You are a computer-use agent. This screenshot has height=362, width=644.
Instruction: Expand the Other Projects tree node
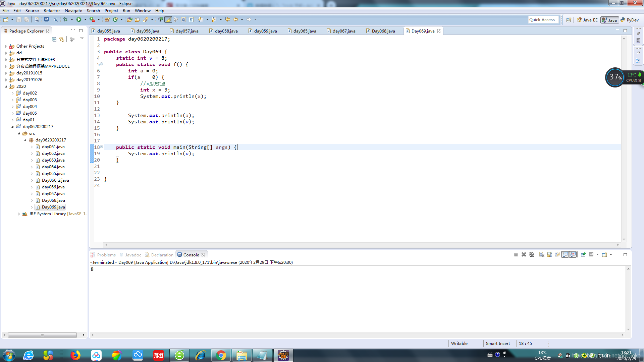pyautogui.click(x=6, y=46)
